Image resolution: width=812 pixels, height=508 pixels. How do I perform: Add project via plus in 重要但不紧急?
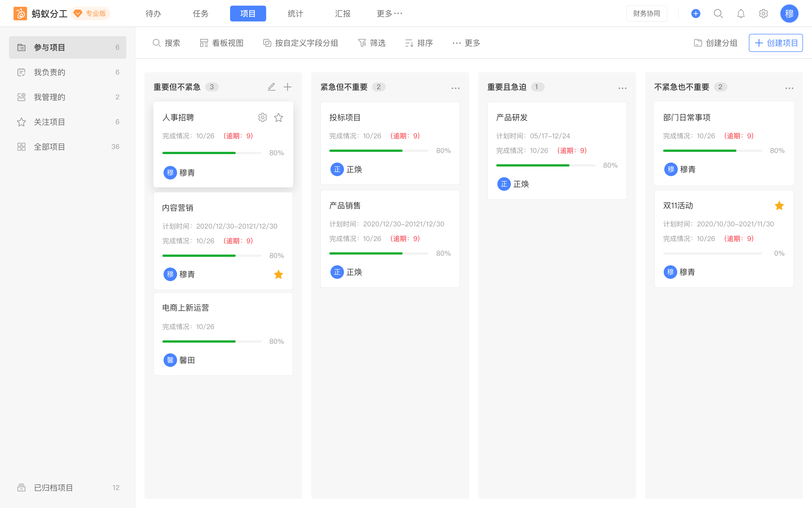pyautogui.click(x=288, y=87)
